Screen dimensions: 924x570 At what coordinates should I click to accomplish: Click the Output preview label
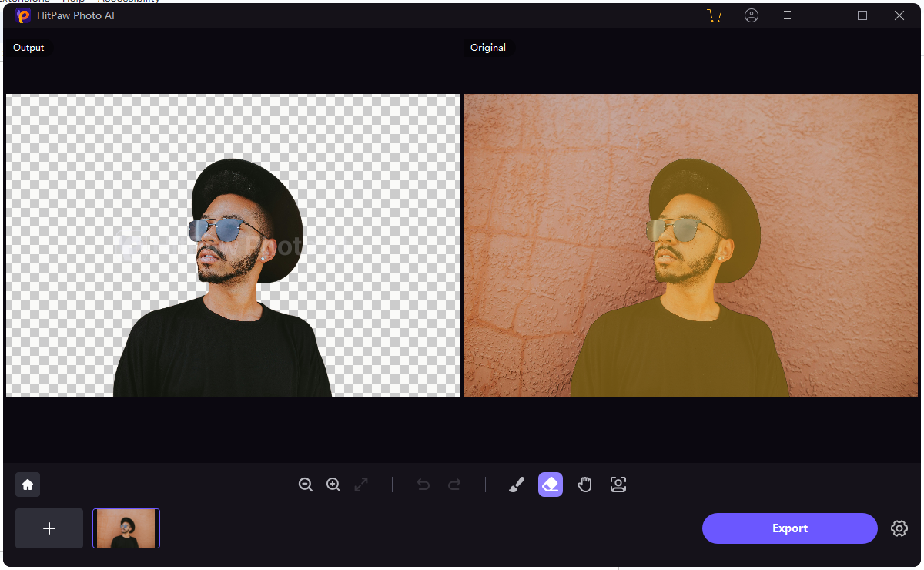point(28,48)
